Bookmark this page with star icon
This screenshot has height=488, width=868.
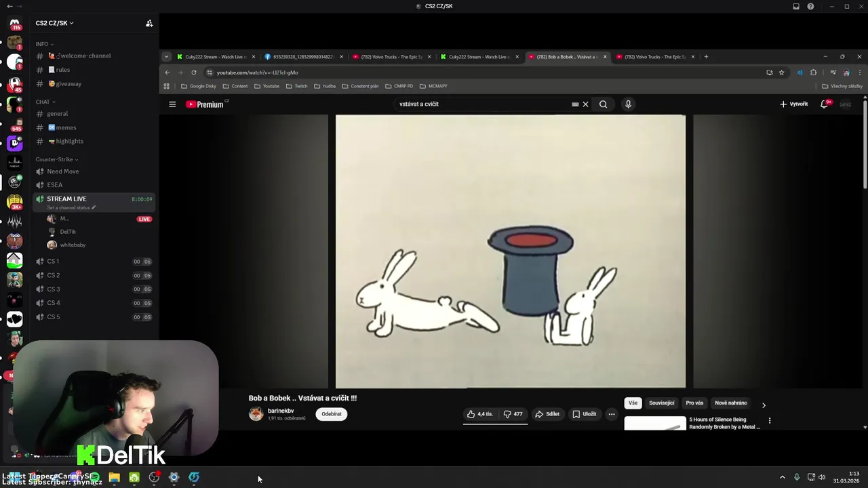[781, 73]
